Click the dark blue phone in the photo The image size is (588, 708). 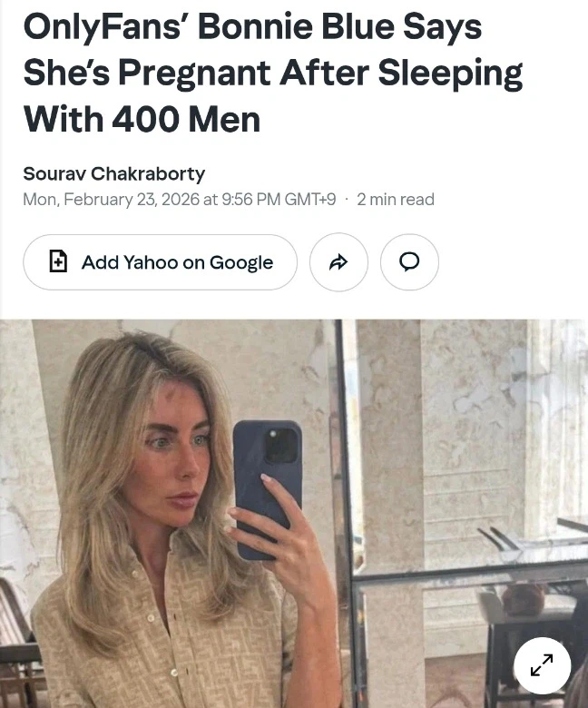coord(267,487)
